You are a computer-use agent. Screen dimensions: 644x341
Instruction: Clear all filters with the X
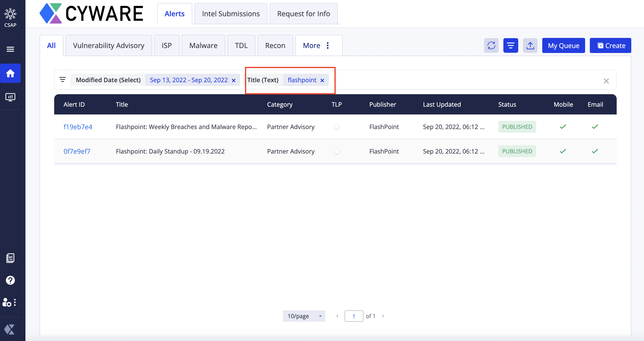coord(606,81)
